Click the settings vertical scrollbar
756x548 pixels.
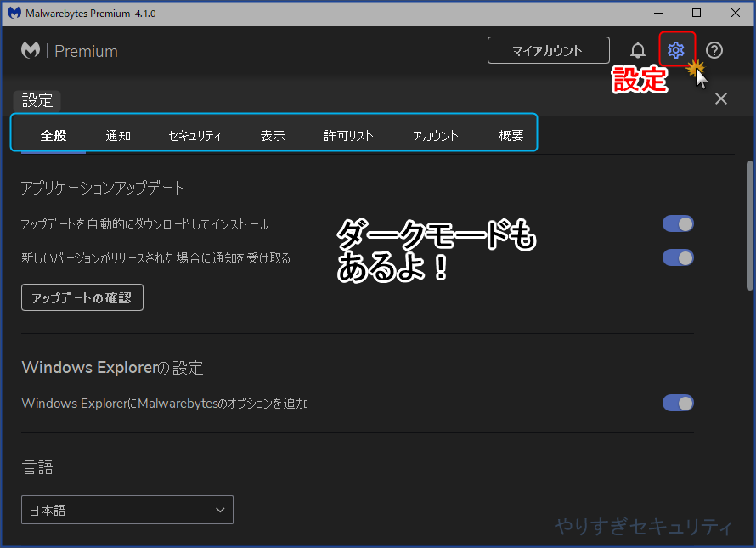click(750, 226)
